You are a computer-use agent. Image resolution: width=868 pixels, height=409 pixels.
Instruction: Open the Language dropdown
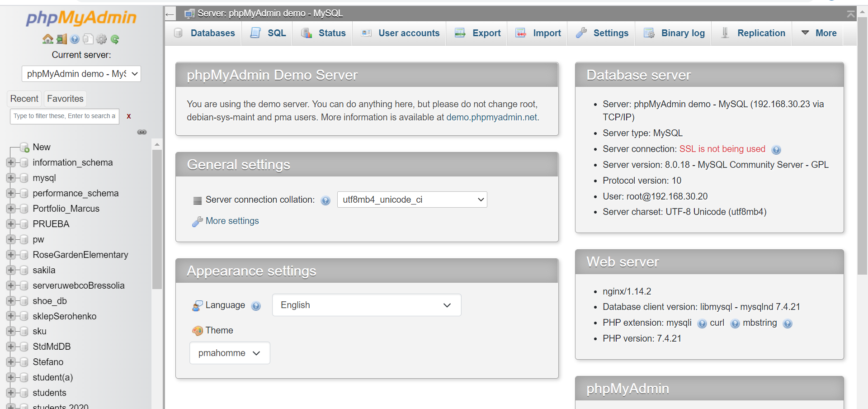tap(366, 305)
